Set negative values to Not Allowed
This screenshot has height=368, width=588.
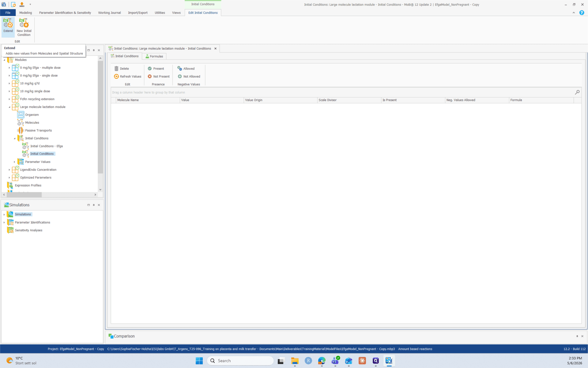(189, 76)
